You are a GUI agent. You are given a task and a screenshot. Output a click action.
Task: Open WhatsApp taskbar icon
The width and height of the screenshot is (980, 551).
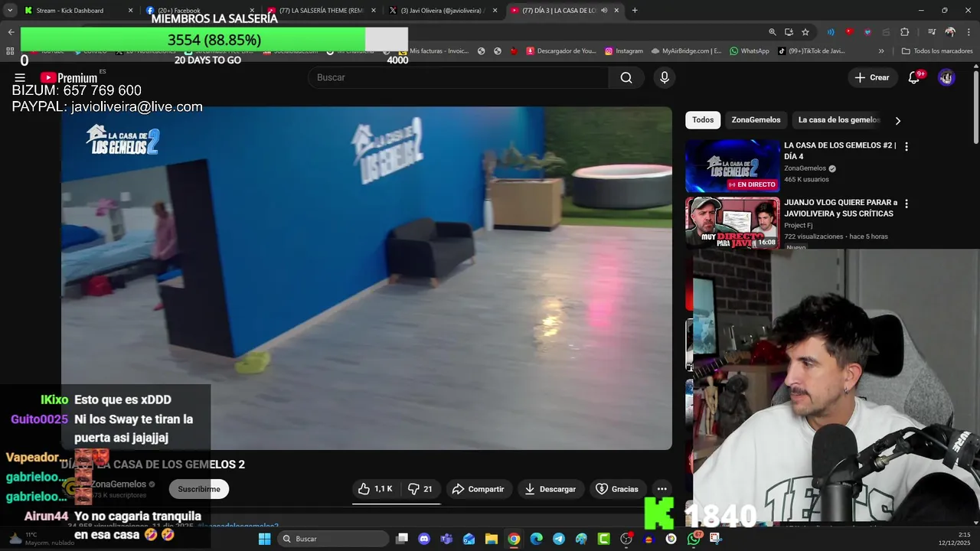(x=694, y=539)
